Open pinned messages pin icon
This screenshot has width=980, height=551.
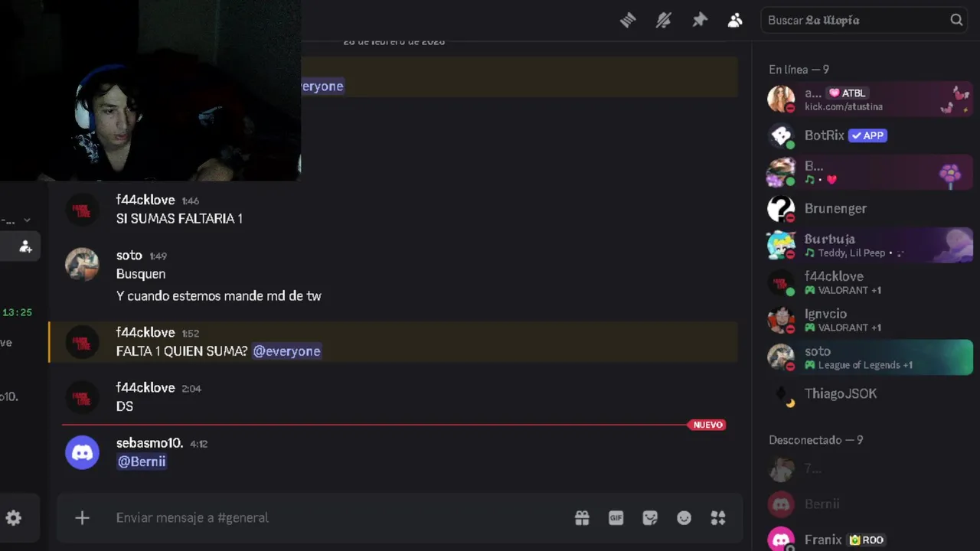[x=700, y=21]
